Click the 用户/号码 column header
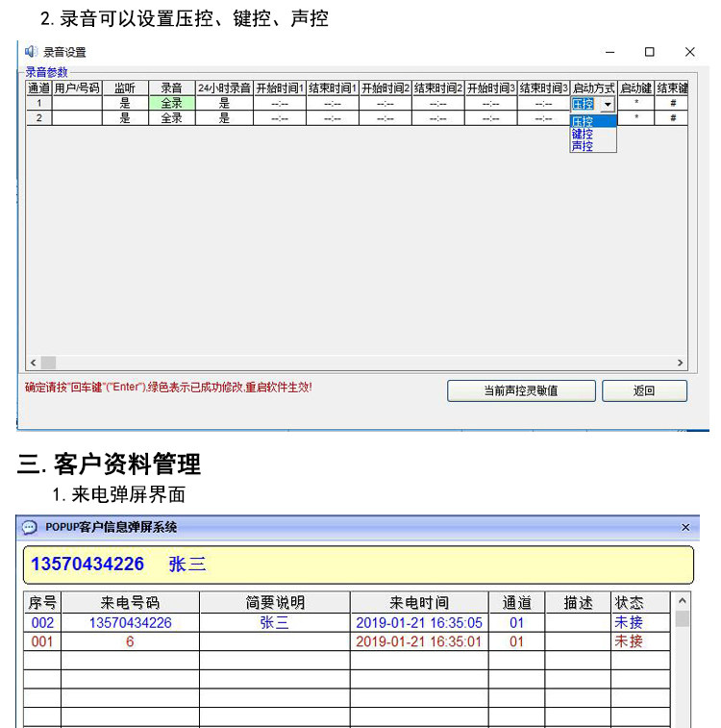Viewport: 721px width, 728px height. click(77, 88)
